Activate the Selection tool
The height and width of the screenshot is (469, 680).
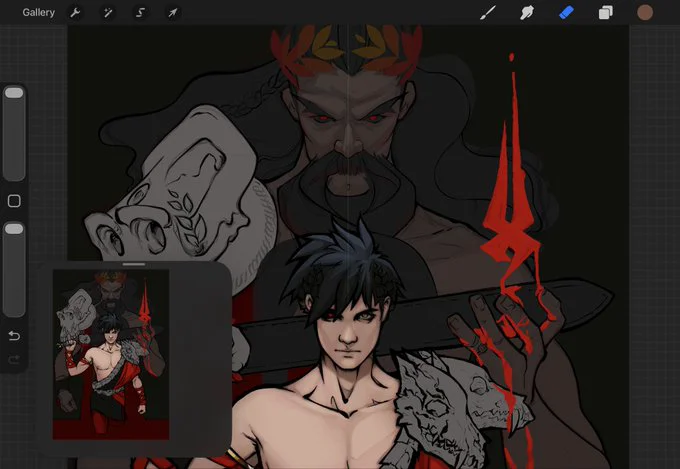point(140,13)
